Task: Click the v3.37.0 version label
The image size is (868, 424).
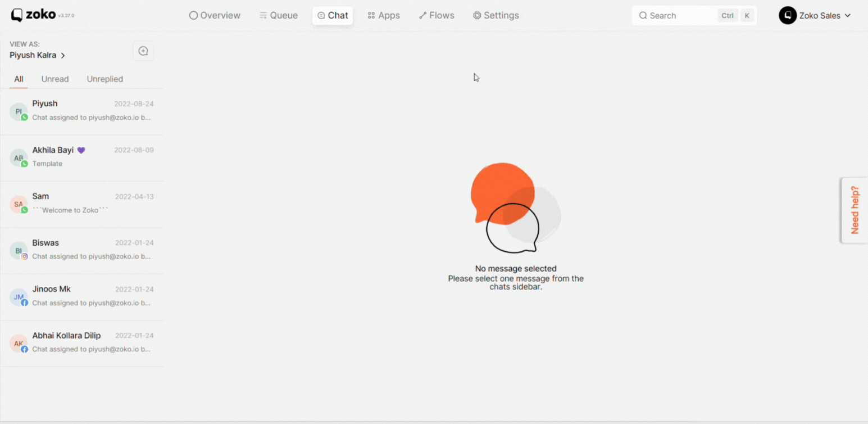Action: [x=66, y=16]
